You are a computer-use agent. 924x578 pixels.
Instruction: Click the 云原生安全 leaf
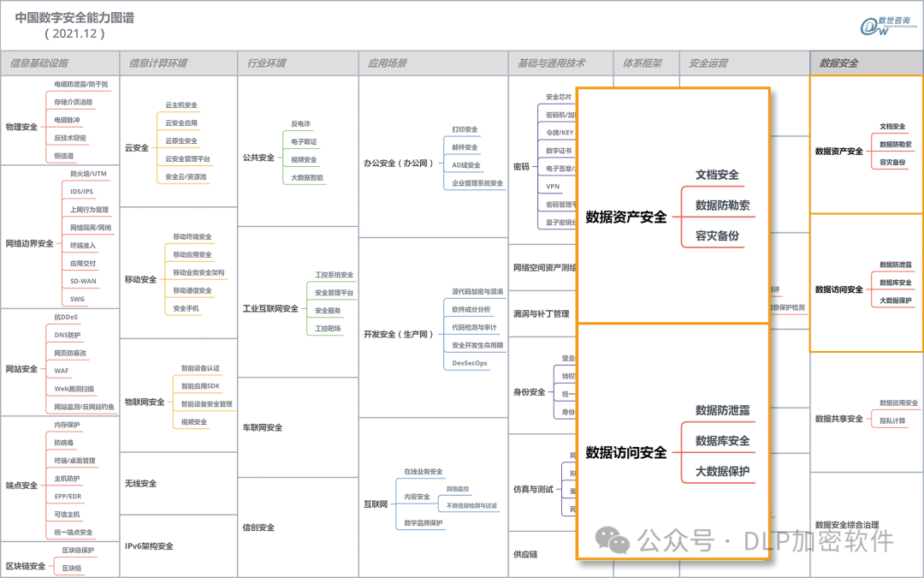[x=181, y=141]
